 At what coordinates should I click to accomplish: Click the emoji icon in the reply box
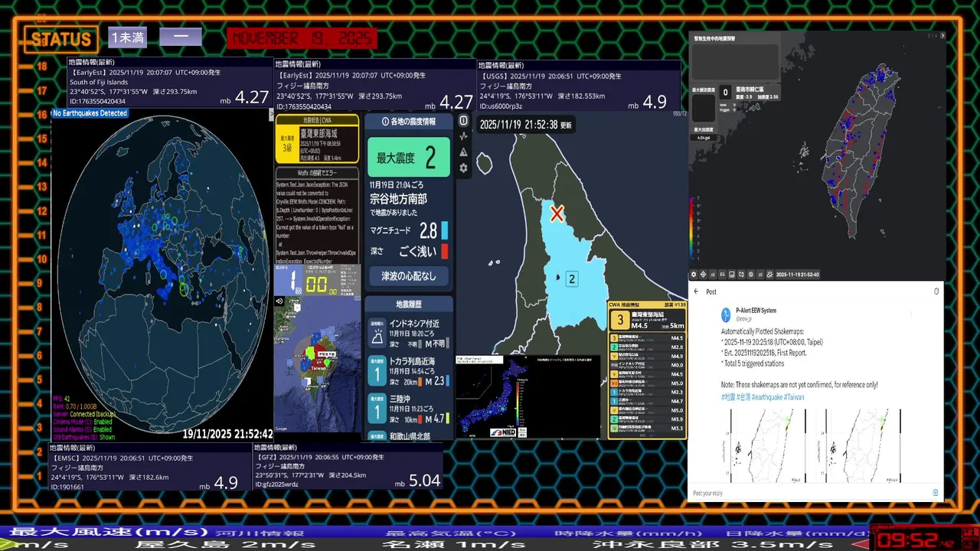click(x=935, y=493)
